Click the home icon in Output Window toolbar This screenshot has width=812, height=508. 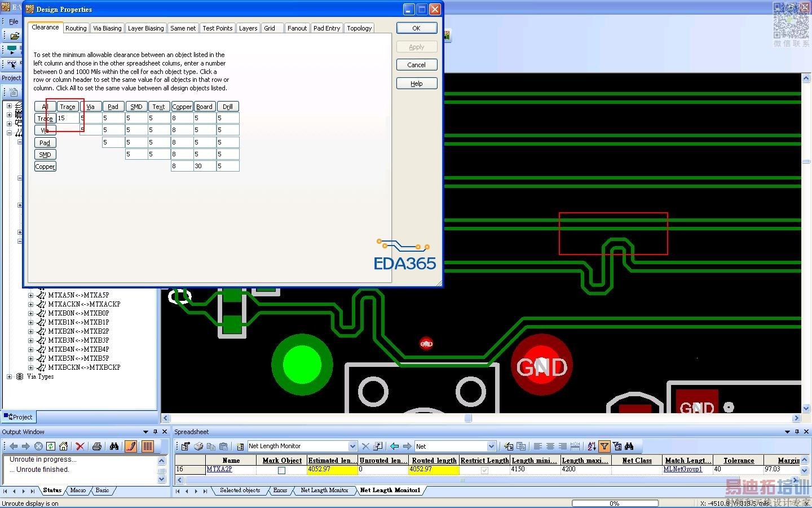63,446
